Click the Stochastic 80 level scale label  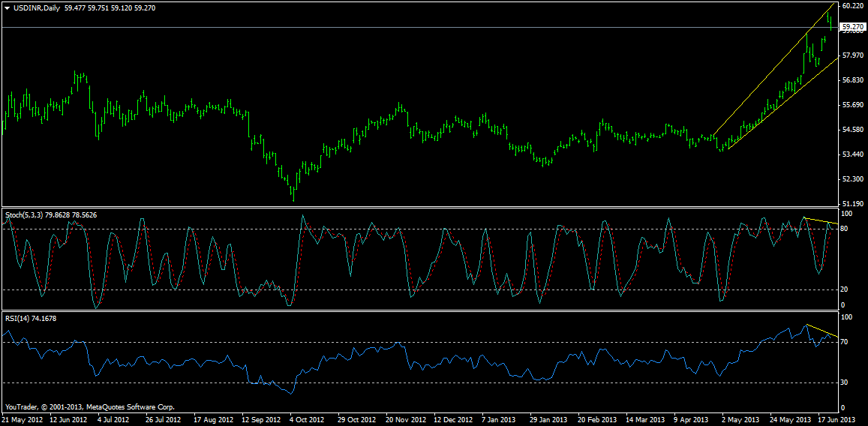[x=845, y=228]
